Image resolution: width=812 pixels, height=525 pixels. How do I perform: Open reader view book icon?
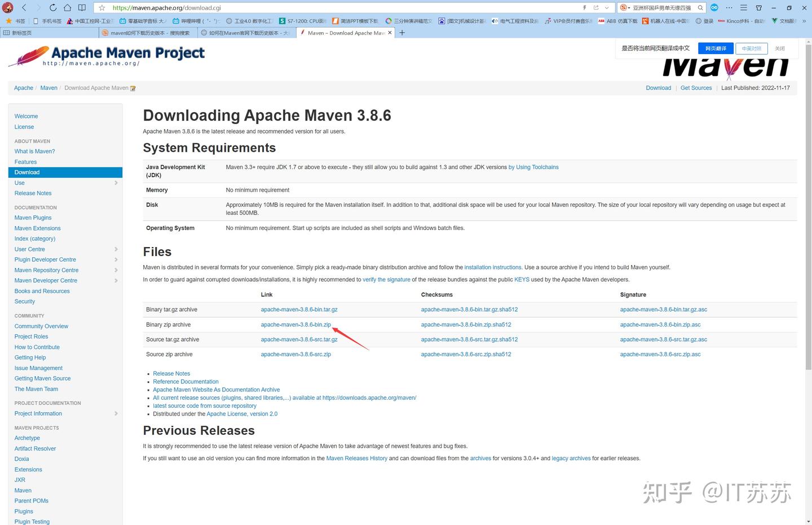[82, 7]
